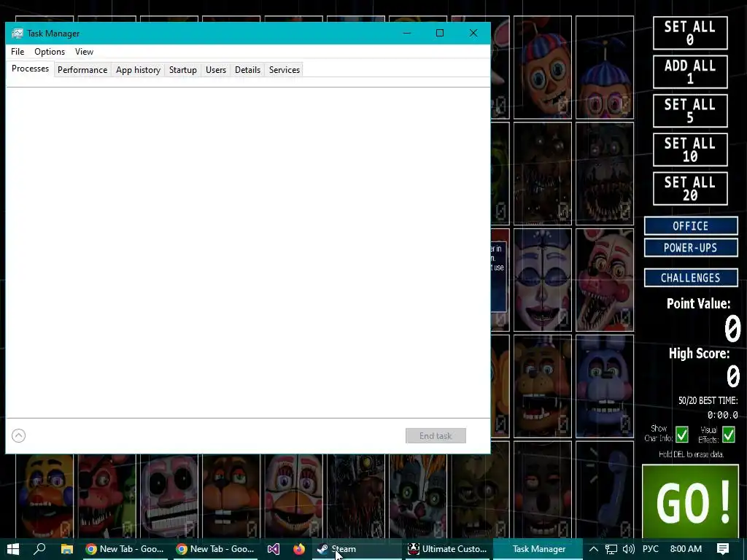Open the OFFICE menu in the game

[691, 226]
